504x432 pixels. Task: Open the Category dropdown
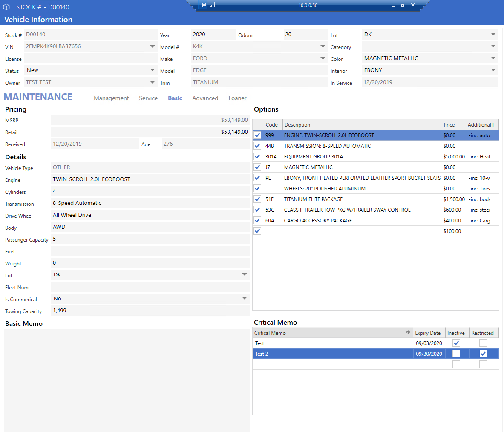pos(493,46)
